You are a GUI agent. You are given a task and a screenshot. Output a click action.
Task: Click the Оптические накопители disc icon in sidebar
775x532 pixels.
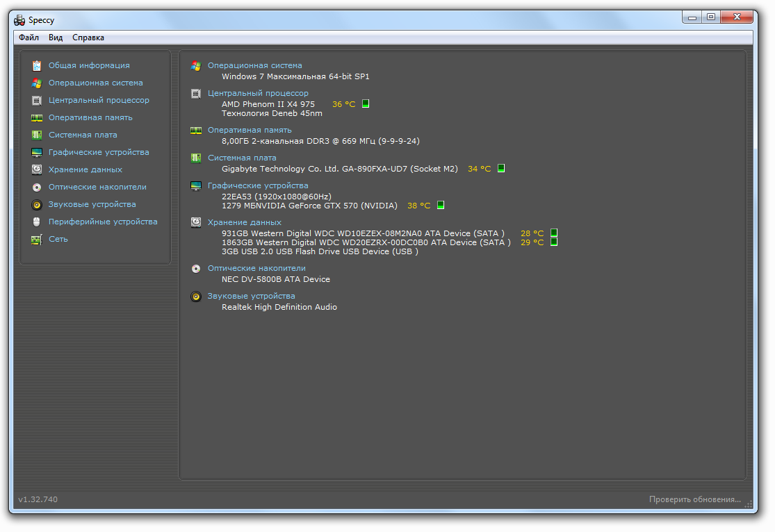tap(37, 188)
